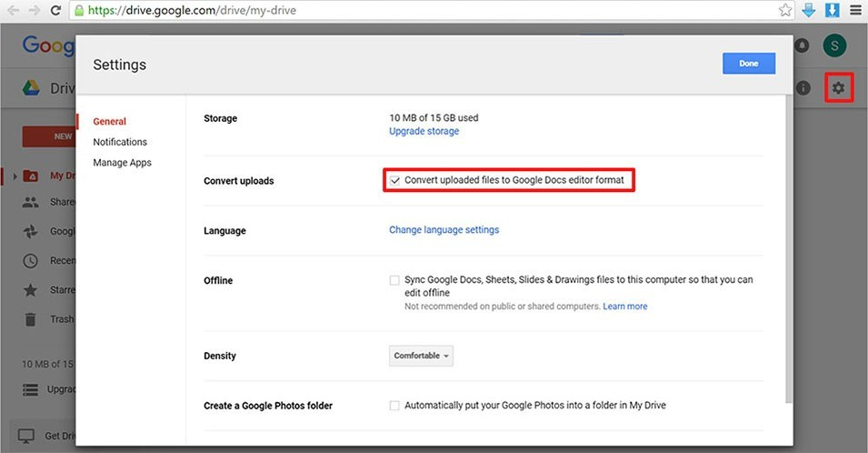Bookmark page with the star icon
The image size is (868, 453).
[785, 11]
